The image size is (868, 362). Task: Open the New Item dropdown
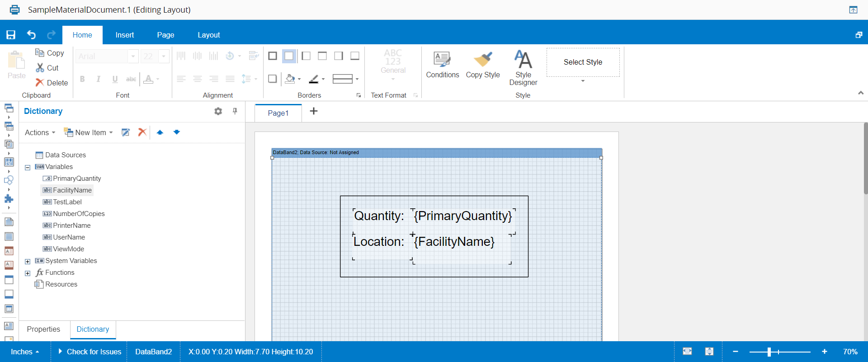click(x=89, y=132)
